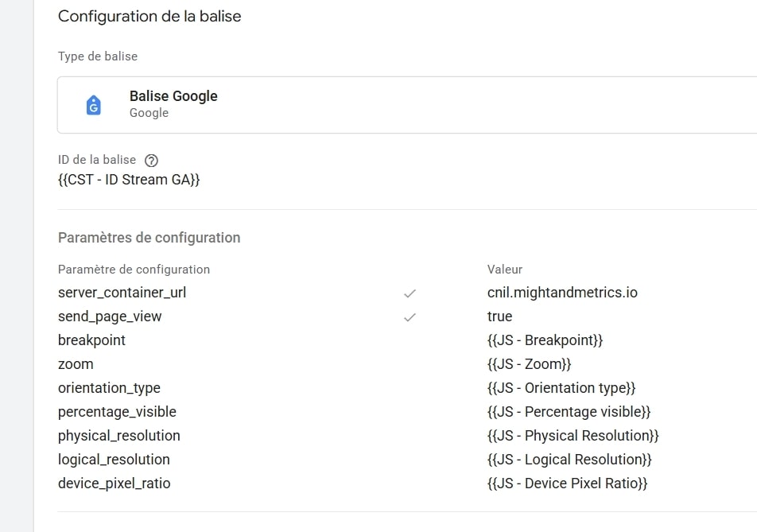Edit the {{CST - ID Stream GA}} tag ID field
This screenshot has height=532, width=757.
(x=127, y=180)
